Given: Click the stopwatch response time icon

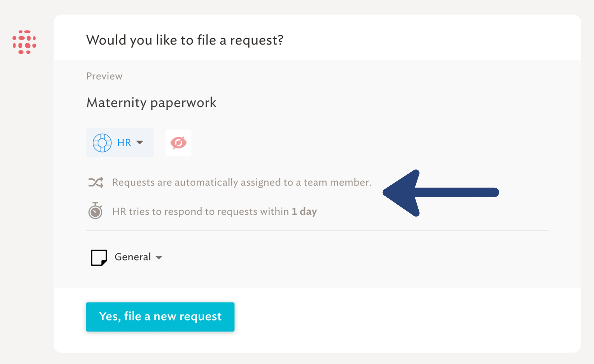Looking at the screenshot, I should [x=95, y=211].
